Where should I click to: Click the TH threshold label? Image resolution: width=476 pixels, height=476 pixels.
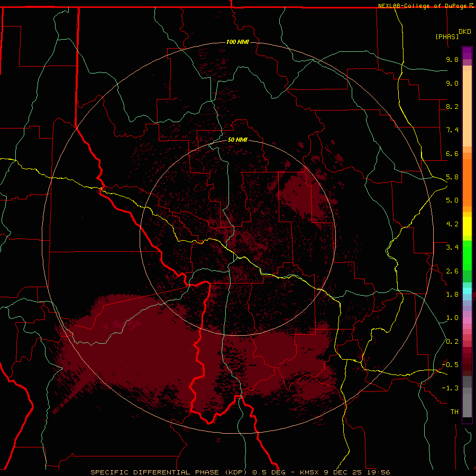click(454, 412)
